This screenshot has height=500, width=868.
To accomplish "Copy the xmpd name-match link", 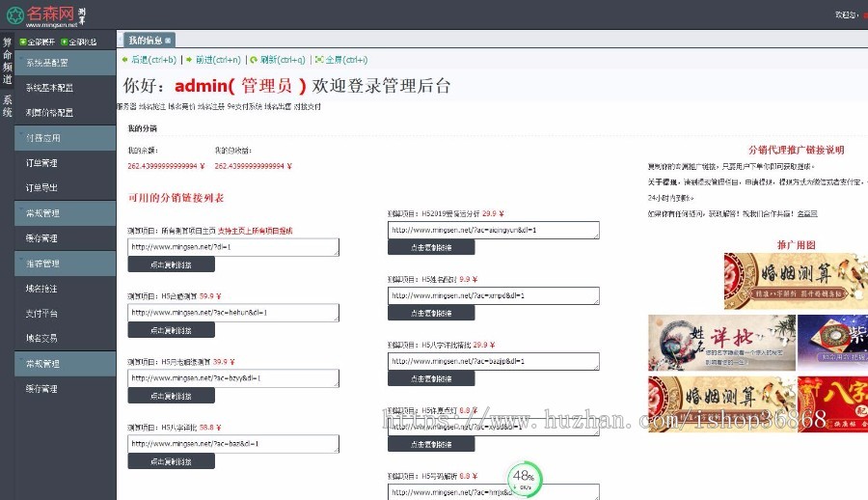I will [x=431, y=313].
